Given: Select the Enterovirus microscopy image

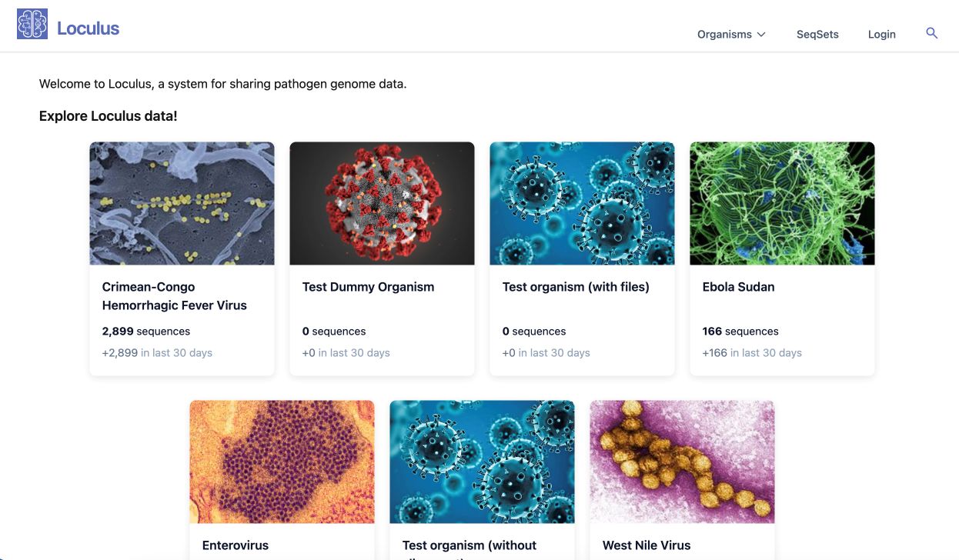Looking at the screenshot, I should coord(282,462).
